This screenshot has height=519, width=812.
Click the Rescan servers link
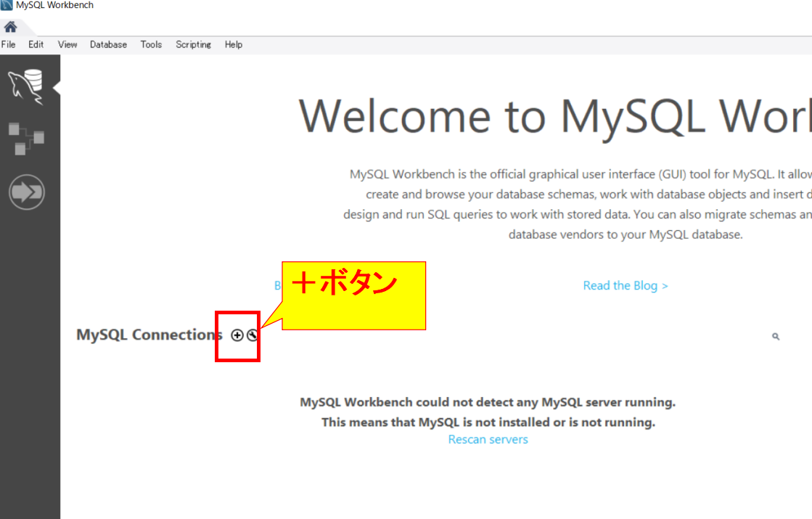click(488, 439)
